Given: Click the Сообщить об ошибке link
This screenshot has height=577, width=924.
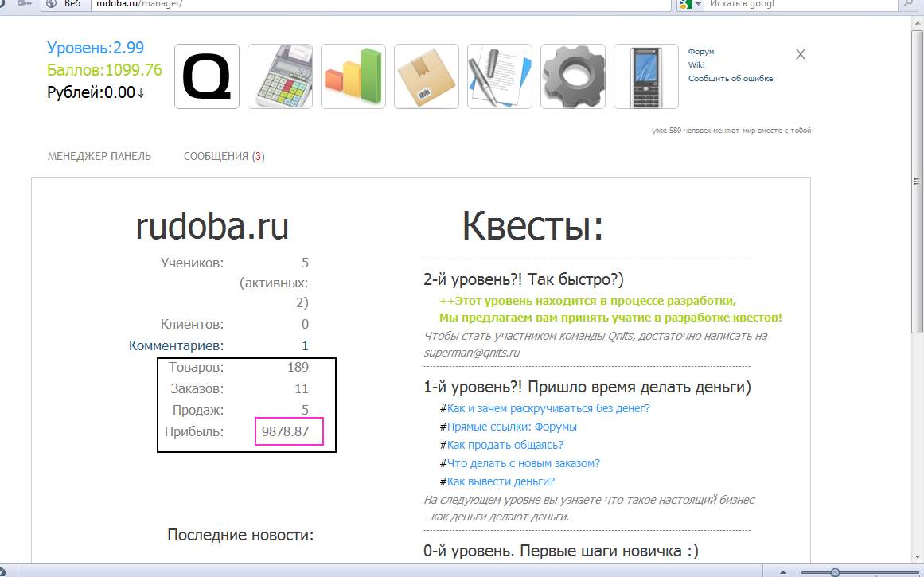Looking at the screenshot, I should tap(730, 79).
